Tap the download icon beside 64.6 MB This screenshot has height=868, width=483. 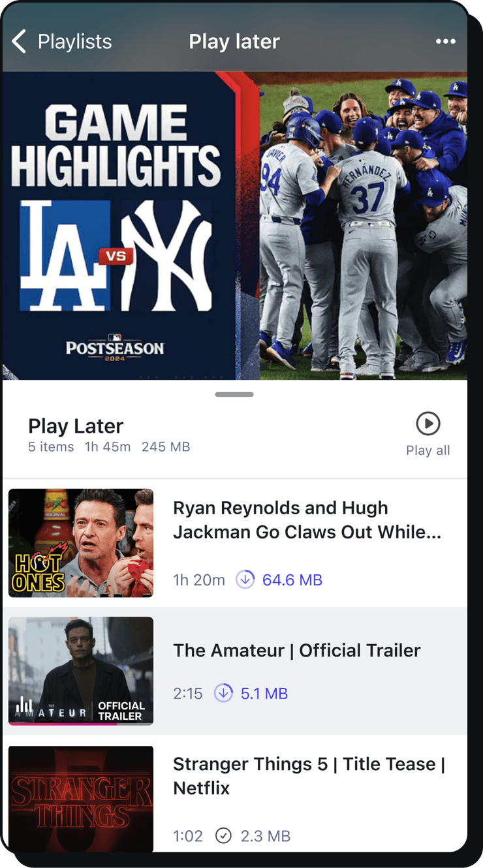[245, 580]
